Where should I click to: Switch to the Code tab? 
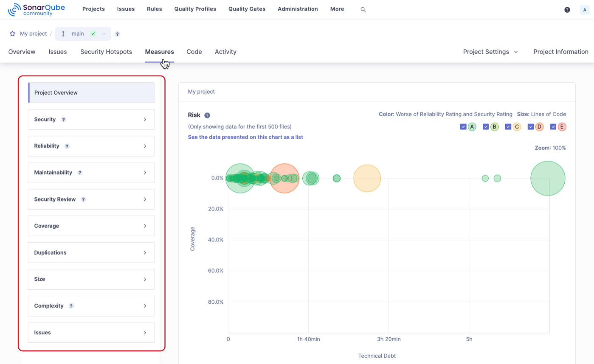[194, 51]
